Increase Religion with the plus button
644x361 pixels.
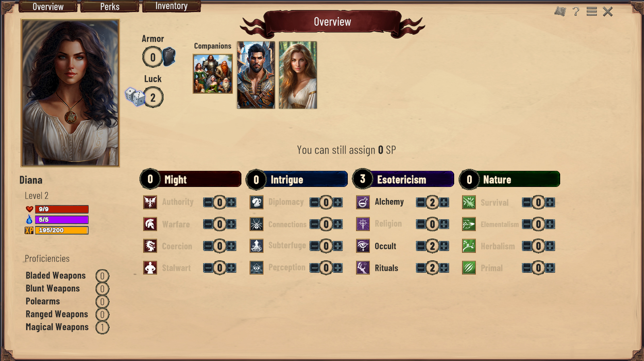tap(444, 224)
